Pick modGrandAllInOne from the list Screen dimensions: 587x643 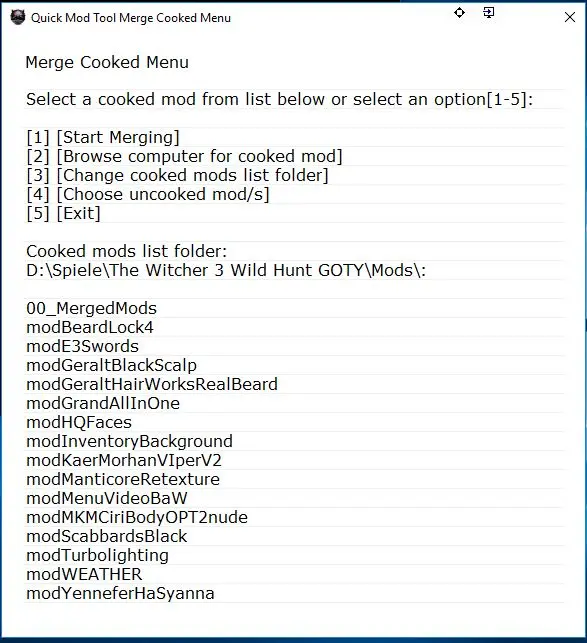pyautogui.click(x=103, y=404)
